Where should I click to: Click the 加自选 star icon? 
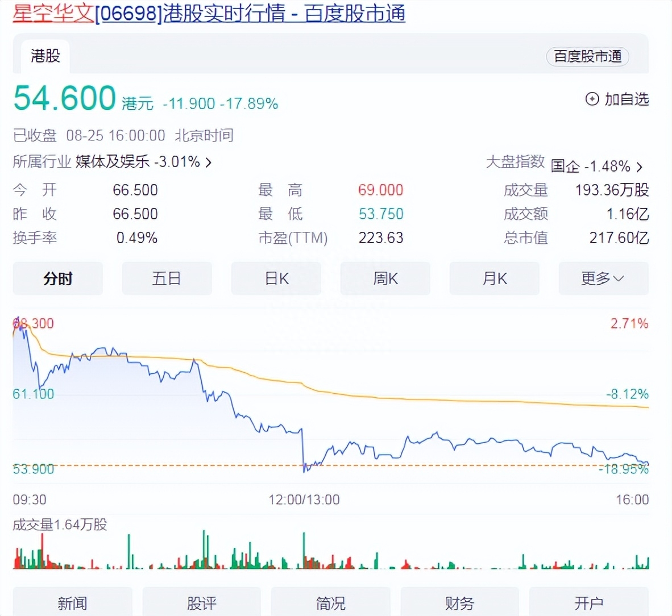591,99
